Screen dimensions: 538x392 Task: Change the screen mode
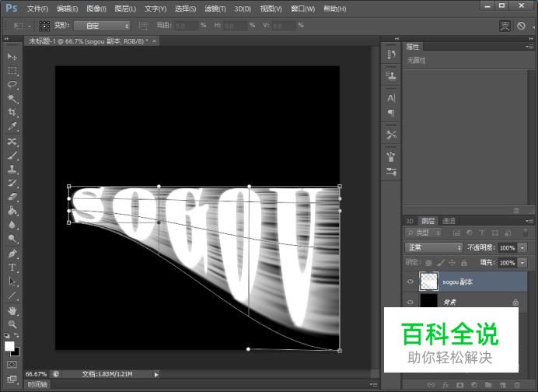coord(12,380)
